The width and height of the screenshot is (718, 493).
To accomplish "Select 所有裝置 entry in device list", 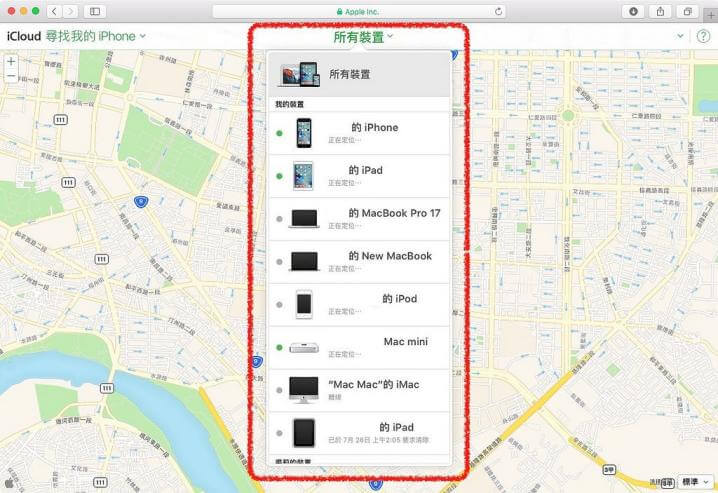I will (359, 74).
